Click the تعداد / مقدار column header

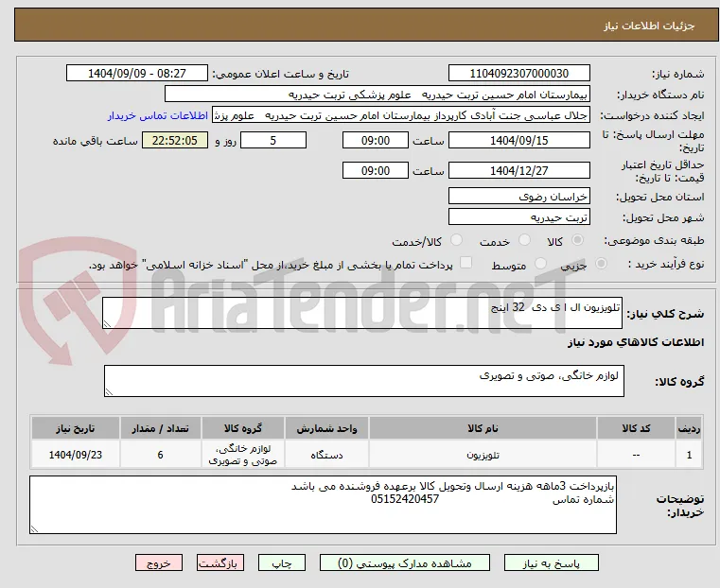point(160,428)
